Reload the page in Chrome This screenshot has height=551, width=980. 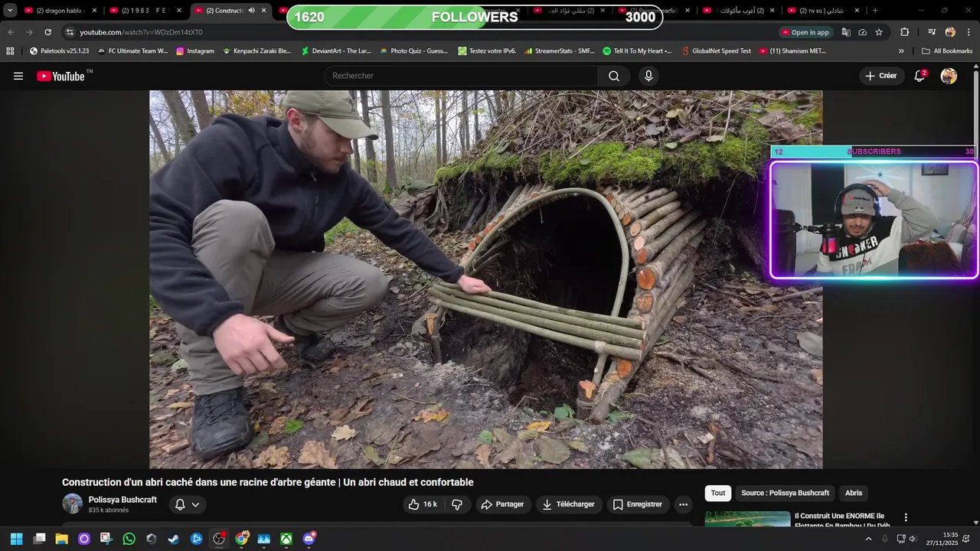[47, 32]
